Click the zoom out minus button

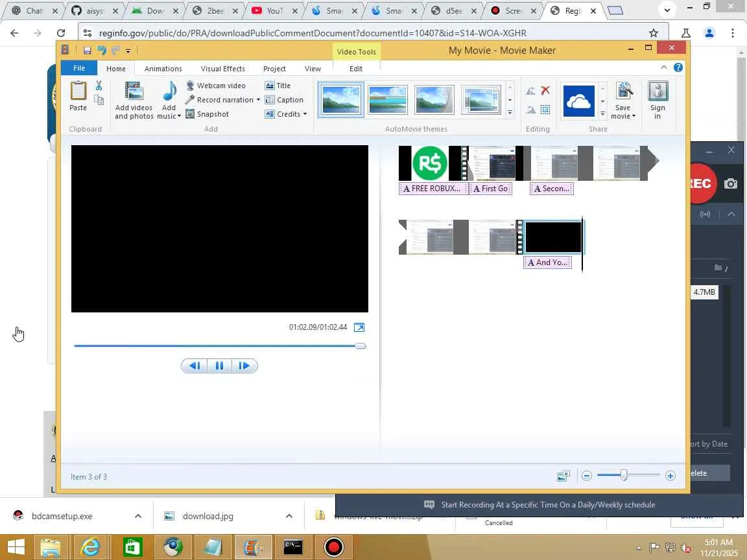587,476
